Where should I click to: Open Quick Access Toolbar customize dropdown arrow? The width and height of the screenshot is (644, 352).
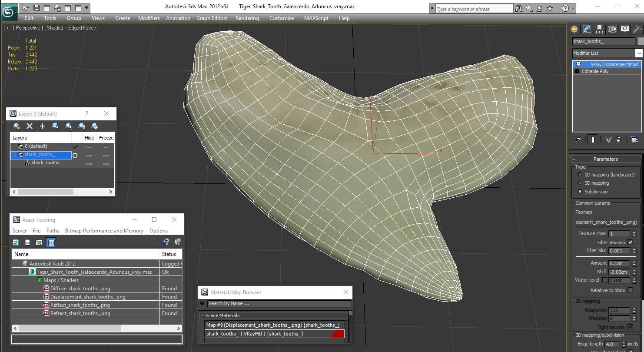click(x=87, y=8)
